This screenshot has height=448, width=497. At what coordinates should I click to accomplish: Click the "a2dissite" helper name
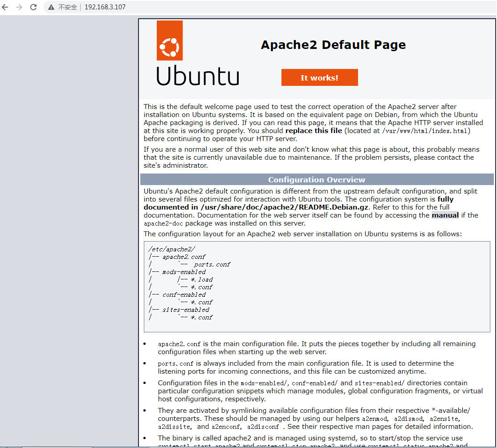pos(174,427)
